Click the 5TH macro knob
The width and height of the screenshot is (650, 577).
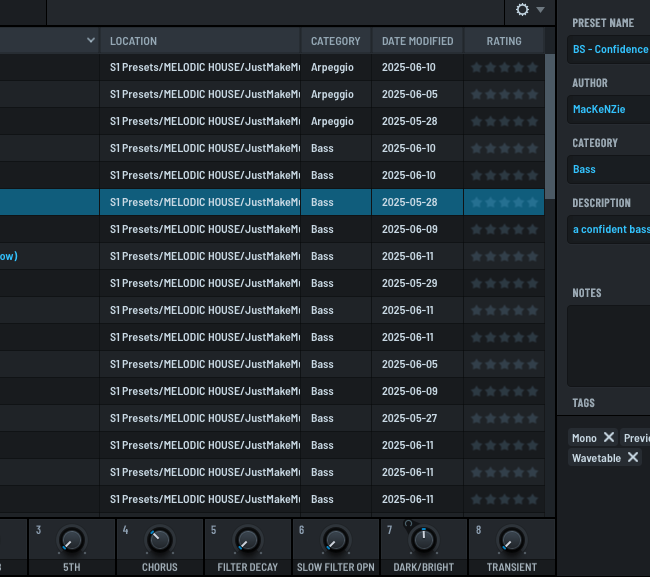coord(70,541)
